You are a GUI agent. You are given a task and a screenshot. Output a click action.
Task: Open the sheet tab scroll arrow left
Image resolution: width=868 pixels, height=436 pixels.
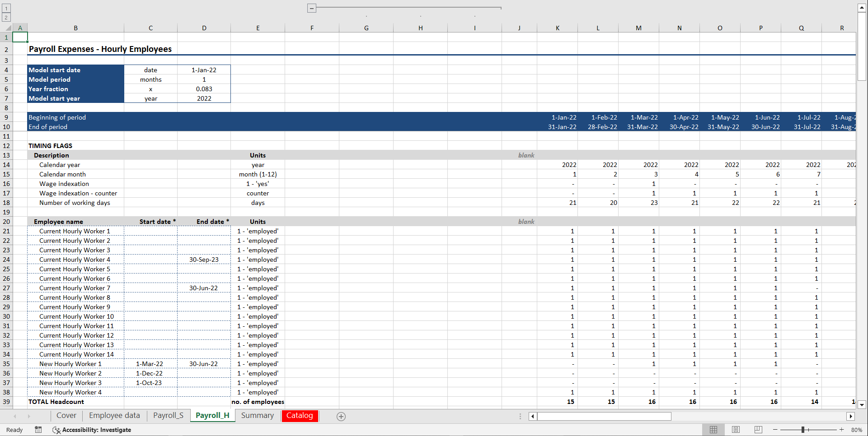coord(15,416)
